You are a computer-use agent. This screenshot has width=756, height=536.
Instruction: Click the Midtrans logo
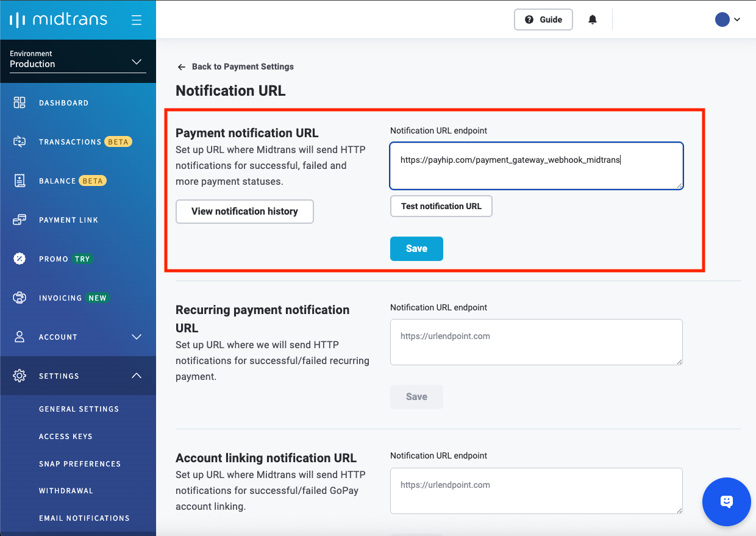[x=59, y=20]
